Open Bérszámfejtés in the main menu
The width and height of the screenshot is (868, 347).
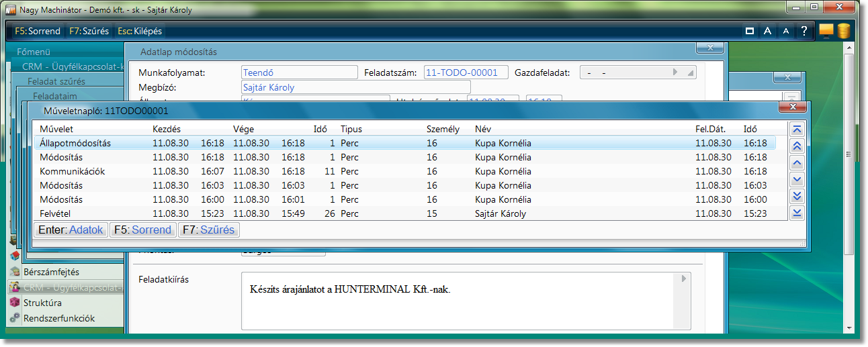pyautogui.click(x=52, y=272)
